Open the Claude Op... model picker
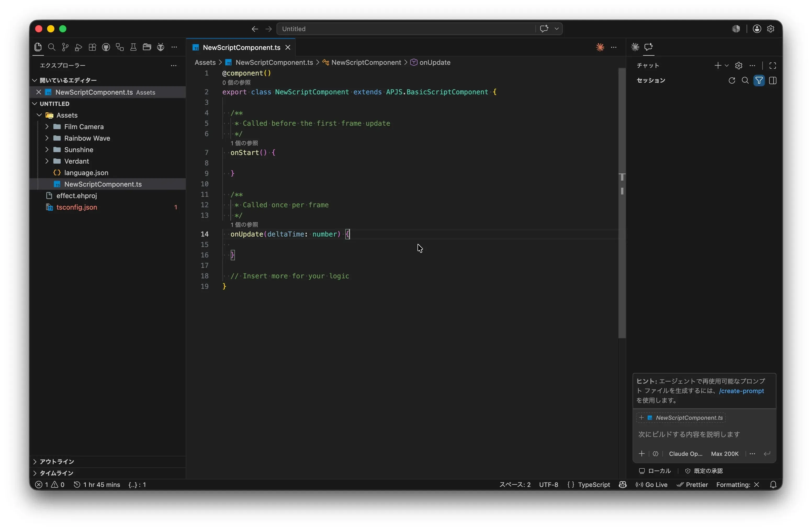Image resolution: width=812 pixels, height=529 pixels. click(x=685, y=454)
